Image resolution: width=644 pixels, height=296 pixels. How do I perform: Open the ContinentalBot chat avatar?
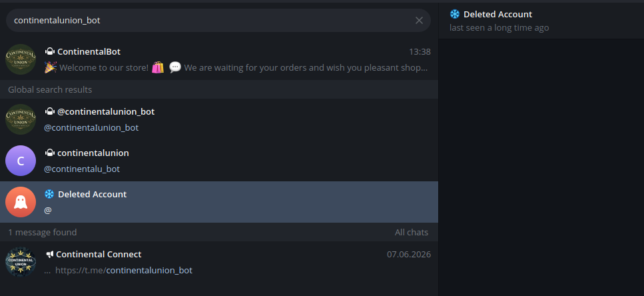click(x=21, y=59)
